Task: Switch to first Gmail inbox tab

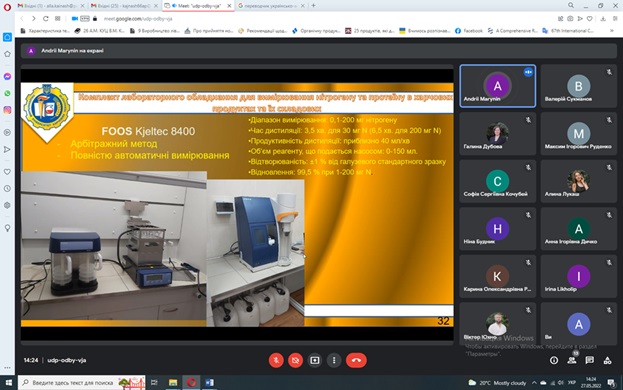Action: (x=51, y=6)
